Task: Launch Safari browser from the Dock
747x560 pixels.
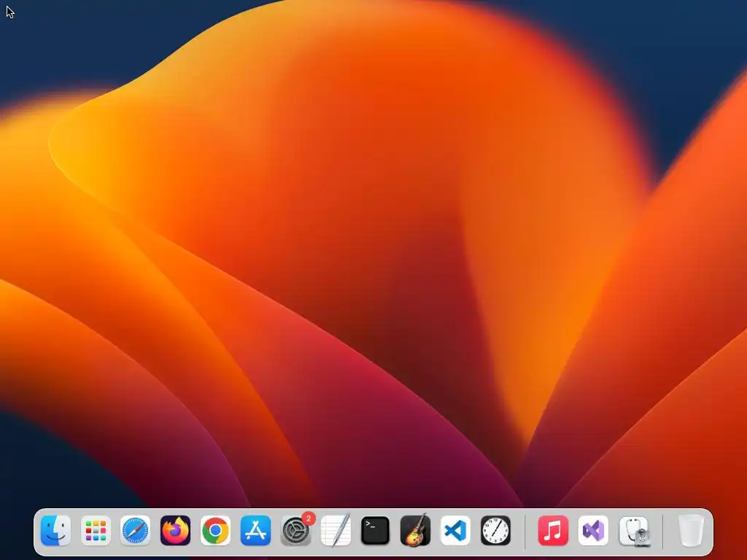Action: (135, 531)
